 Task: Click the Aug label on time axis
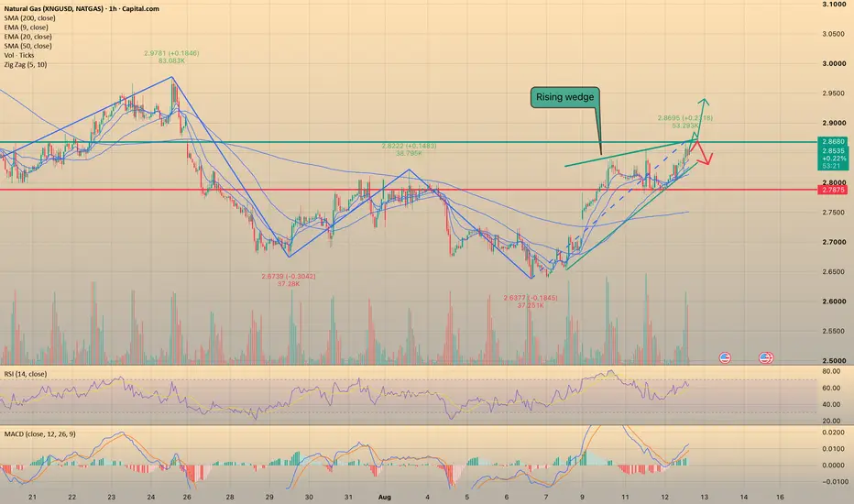[x=385, y=497]
